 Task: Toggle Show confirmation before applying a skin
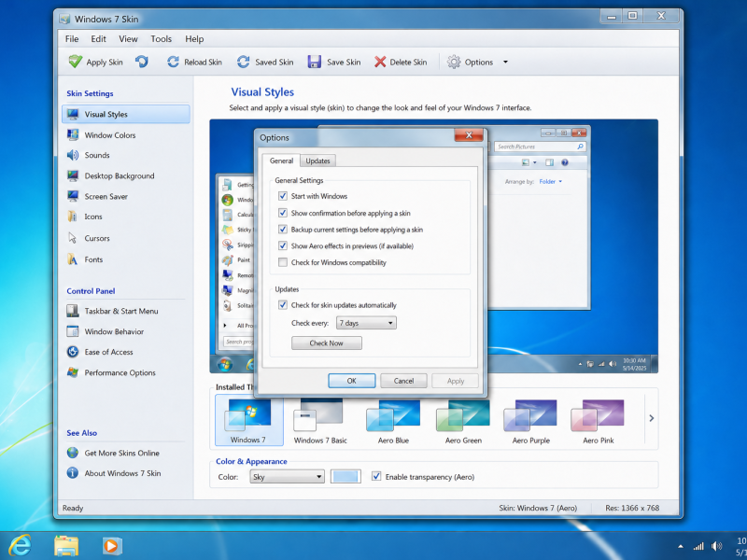tap(283, 213)
